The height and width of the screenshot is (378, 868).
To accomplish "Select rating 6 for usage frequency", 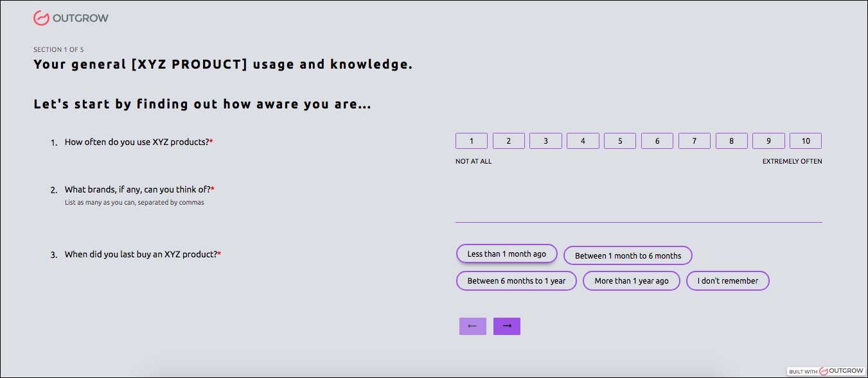I will coord(657,141).
